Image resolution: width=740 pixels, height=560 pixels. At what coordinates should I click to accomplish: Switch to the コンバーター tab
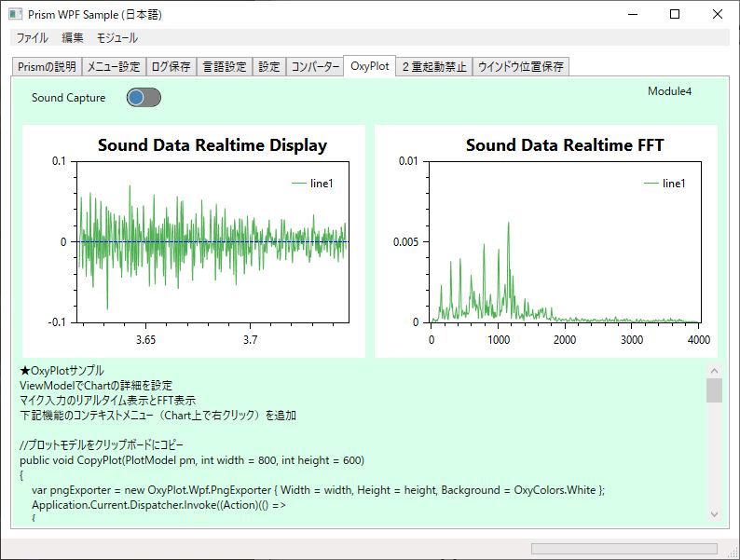click(315, 66)
